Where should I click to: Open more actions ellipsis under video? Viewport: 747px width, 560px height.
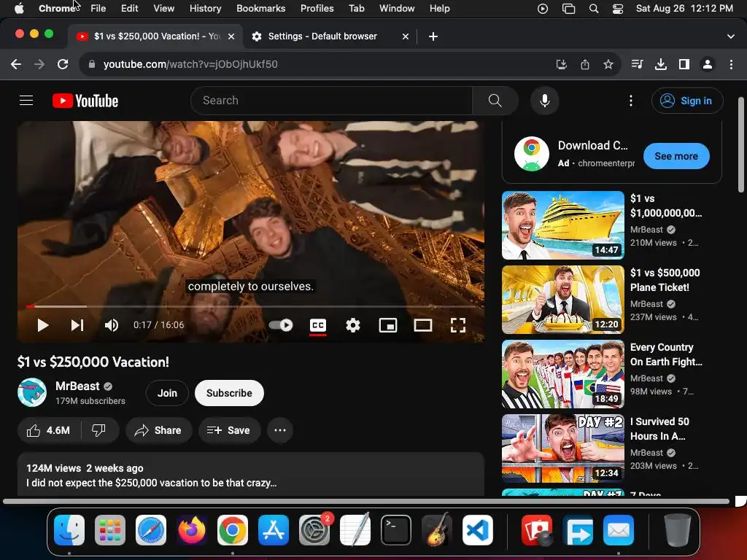pyautogui.click(x=280, y=430)
